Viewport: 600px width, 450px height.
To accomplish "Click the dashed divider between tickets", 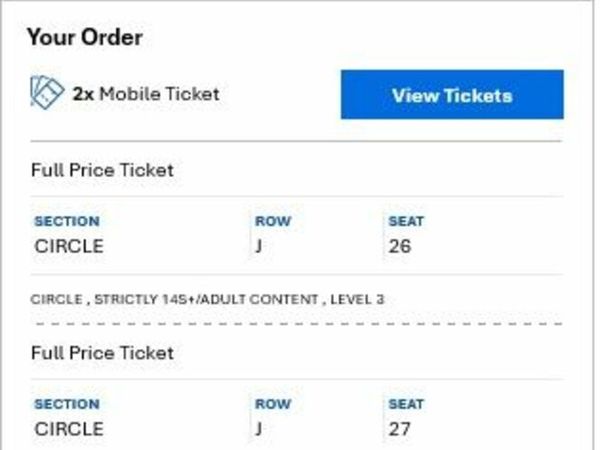I will [298, 324].
